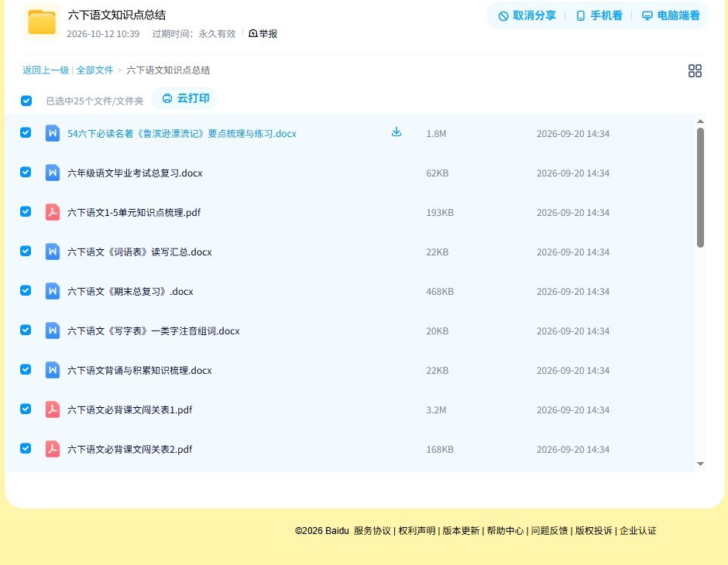Click the 3.2M size of 闯关表1.pdf

pyautogui.click(x=437, y=409)
